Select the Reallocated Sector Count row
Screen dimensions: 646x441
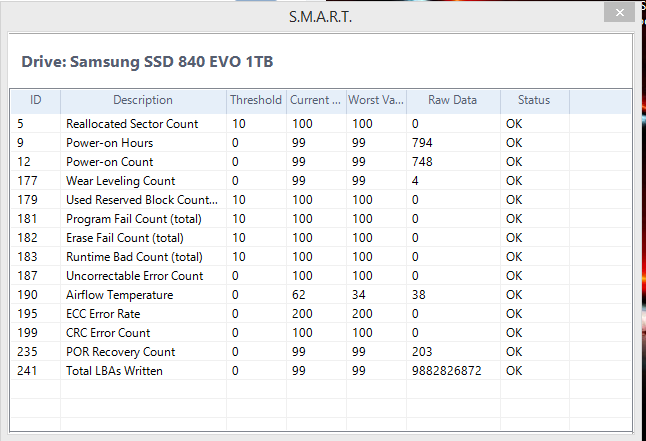pos(321,124)
